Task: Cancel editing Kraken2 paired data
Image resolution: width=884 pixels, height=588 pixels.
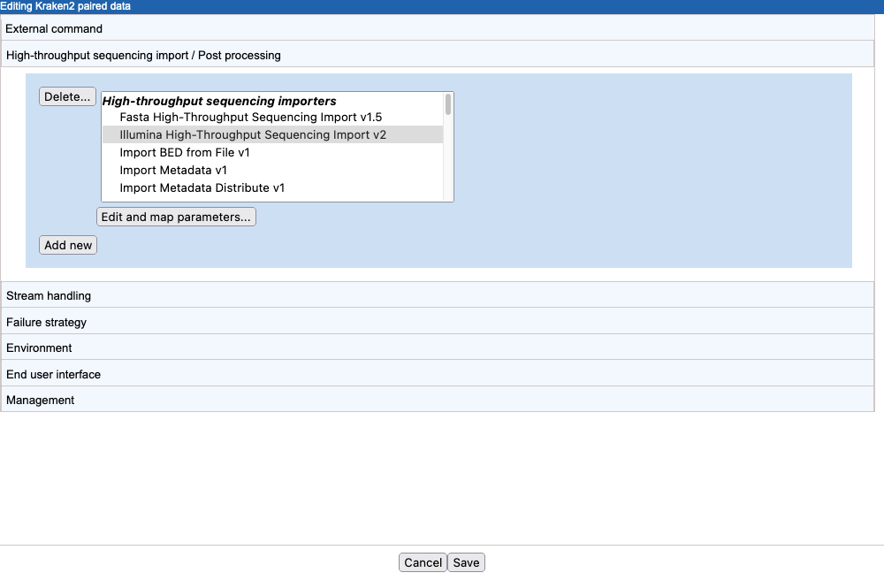Action: [x=423, y=562]
